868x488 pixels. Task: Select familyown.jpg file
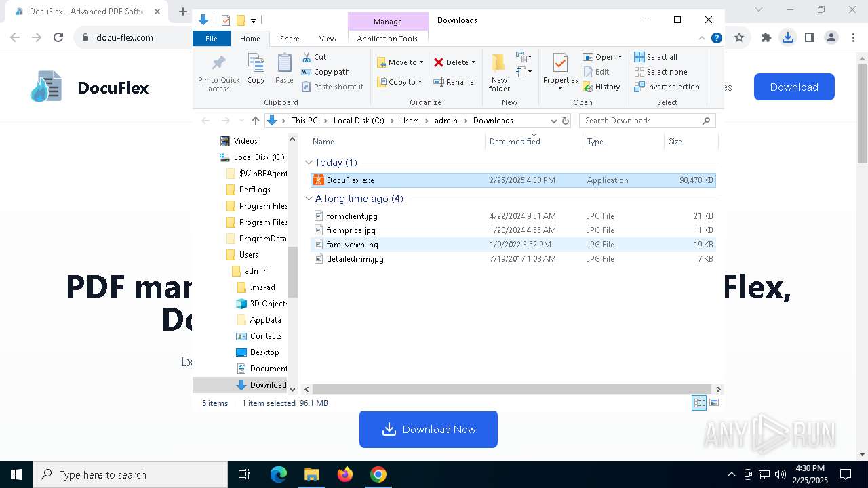pyautogui.click(x=513, y=245)
